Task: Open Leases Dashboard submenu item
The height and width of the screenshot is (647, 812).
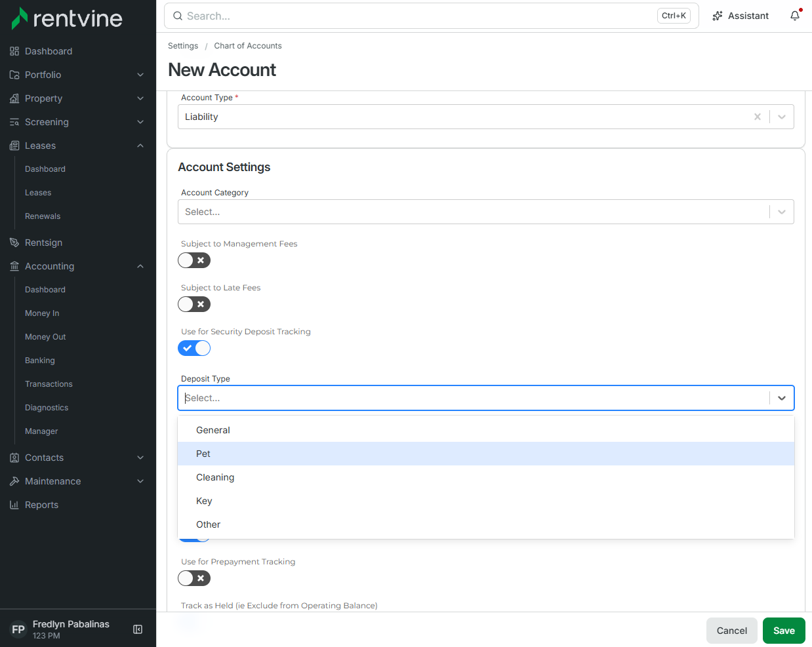Action: (45, 169)
